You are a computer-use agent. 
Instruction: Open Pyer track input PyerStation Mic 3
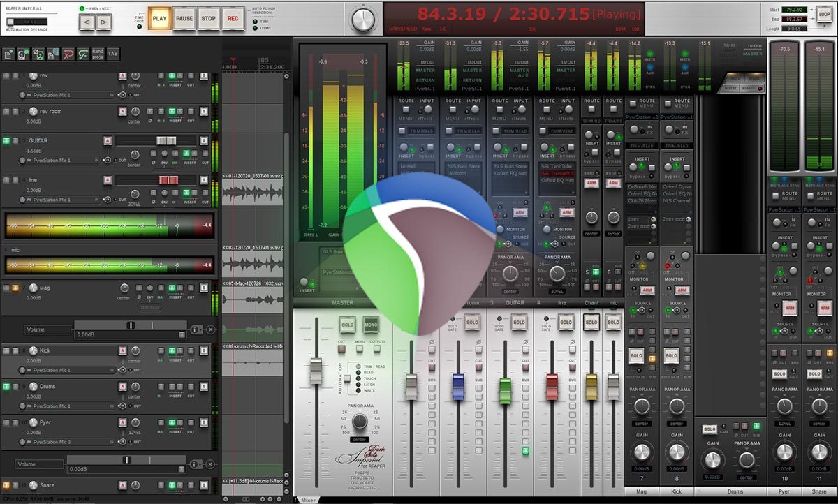(x=69, y=443)
